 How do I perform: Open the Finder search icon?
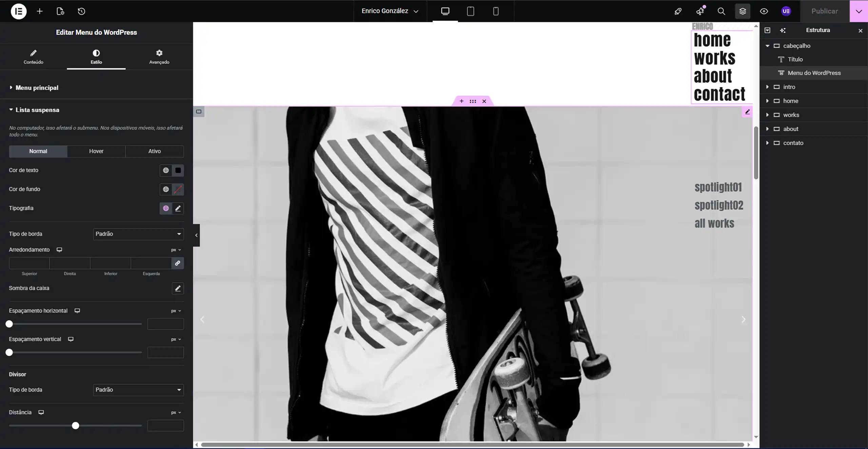pos(721,11)
